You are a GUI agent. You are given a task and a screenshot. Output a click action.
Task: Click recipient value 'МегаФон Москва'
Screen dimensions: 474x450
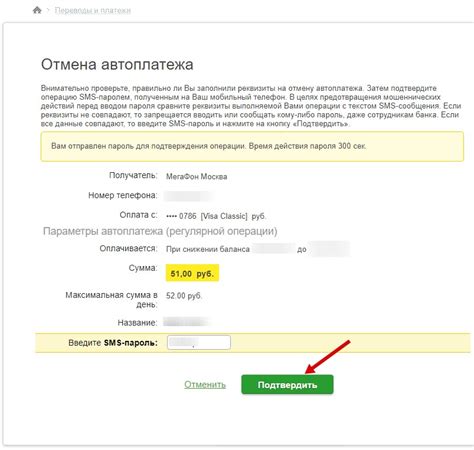196,176
